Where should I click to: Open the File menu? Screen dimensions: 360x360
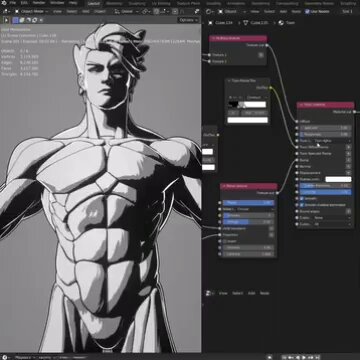click(13, 3)
